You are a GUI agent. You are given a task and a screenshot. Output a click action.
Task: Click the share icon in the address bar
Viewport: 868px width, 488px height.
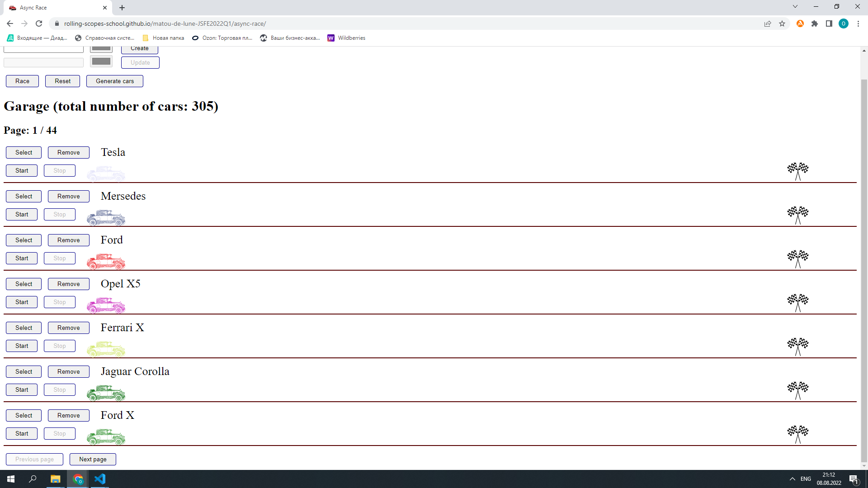coord(767,23)
